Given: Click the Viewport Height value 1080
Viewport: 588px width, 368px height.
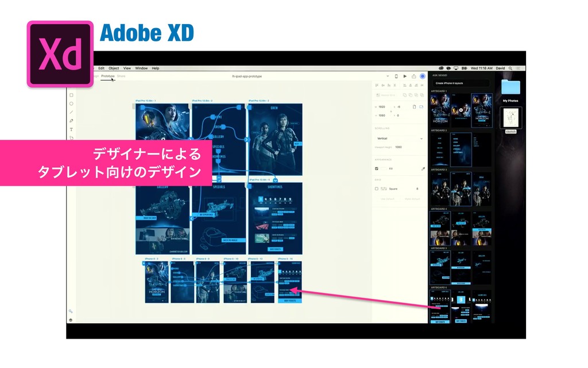Looking at the screenshot, I should [x=399, y=147].
